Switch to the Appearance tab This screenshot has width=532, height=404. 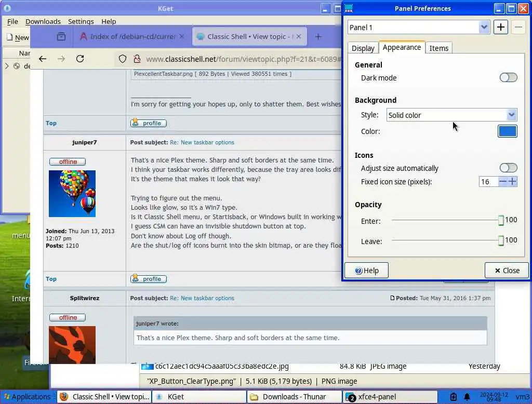pos(402,47)
